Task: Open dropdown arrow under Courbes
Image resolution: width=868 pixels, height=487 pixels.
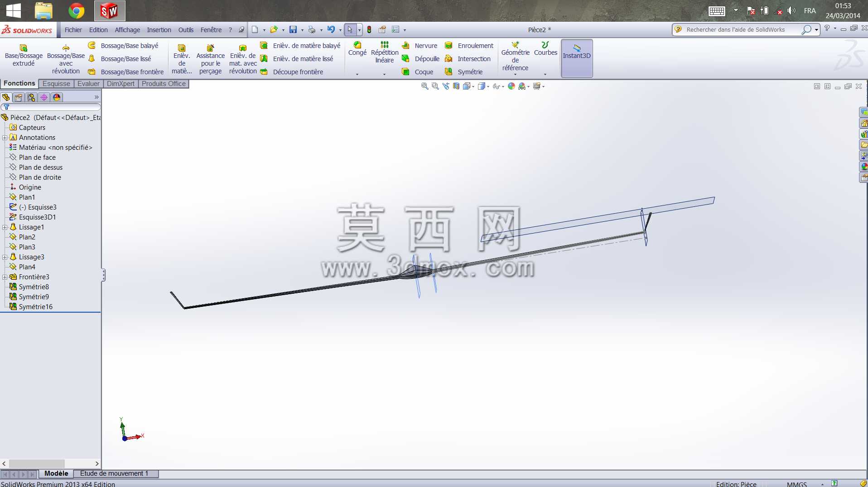Action: pos(545,74)
